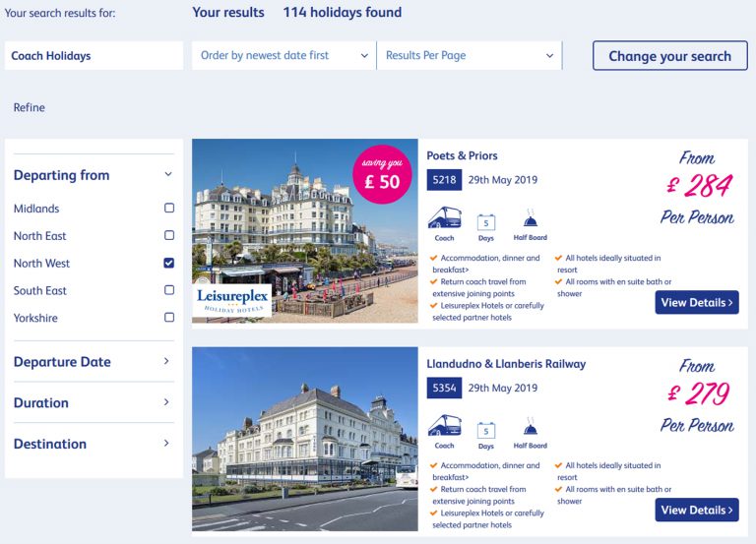Click '29th May 2019' date in Llandudno listing
The image size is (756, 544).
point(503,388)
